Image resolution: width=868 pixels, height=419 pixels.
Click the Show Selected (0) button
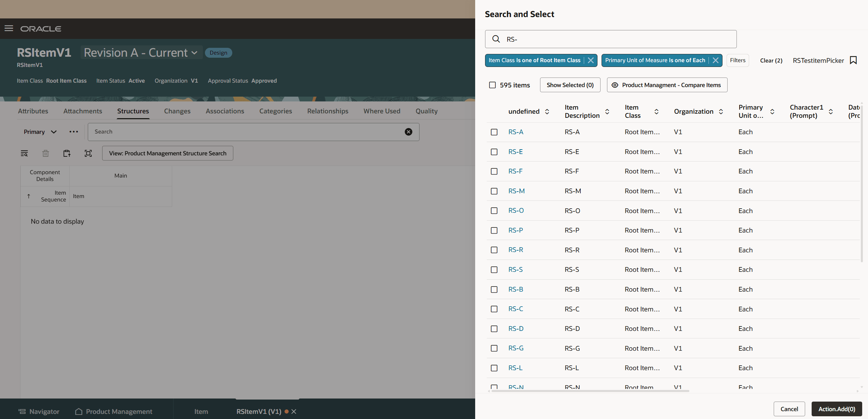(x=570, y=85)
